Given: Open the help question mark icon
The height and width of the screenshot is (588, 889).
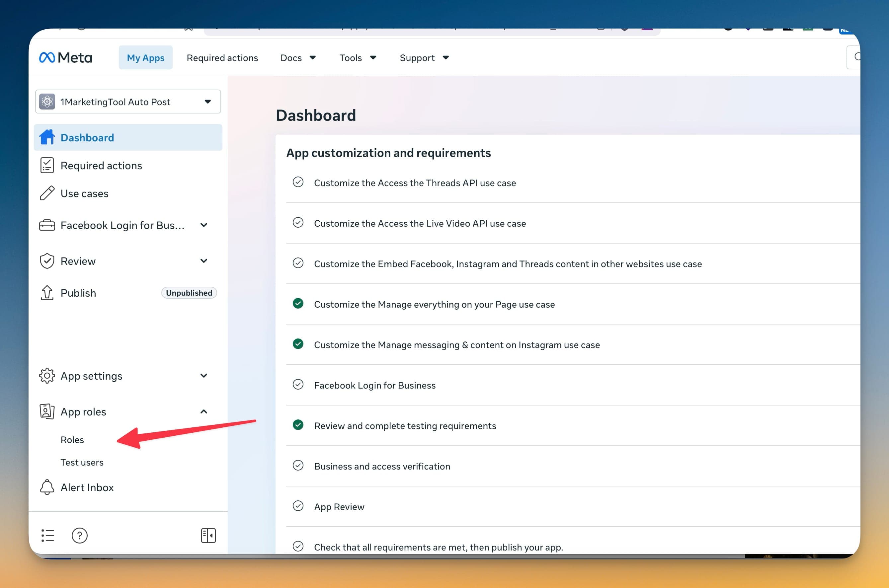Looking at the screenshot, I should point(80,536).
